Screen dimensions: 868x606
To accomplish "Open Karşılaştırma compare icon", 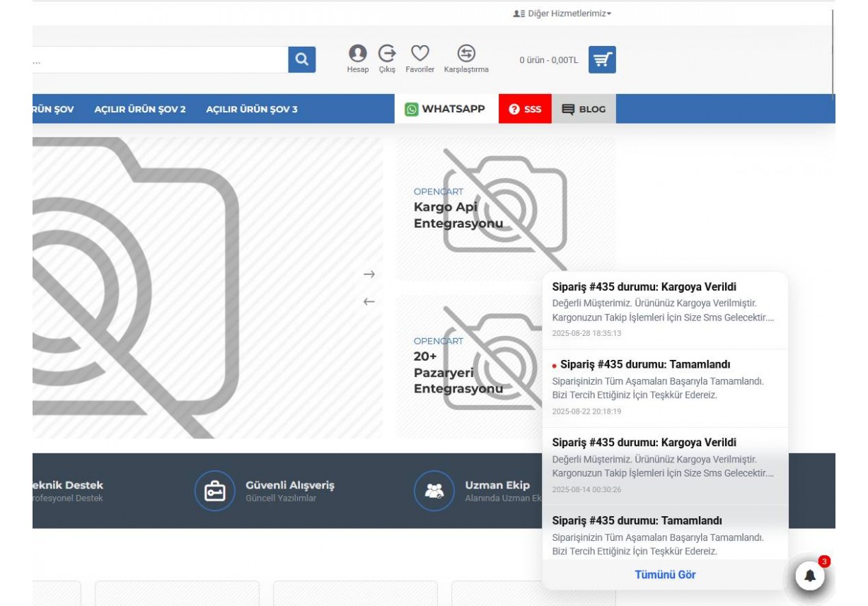I will point(466,54).
